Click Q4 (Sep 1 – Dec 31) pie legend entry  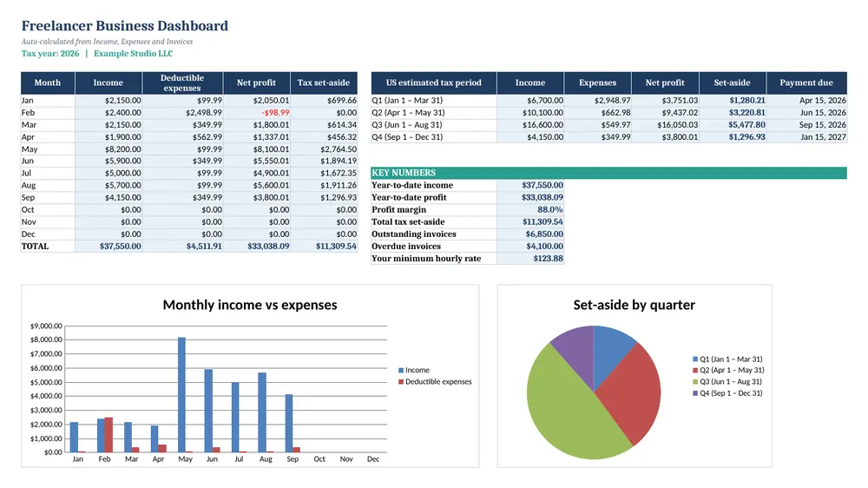click(727, 393)
